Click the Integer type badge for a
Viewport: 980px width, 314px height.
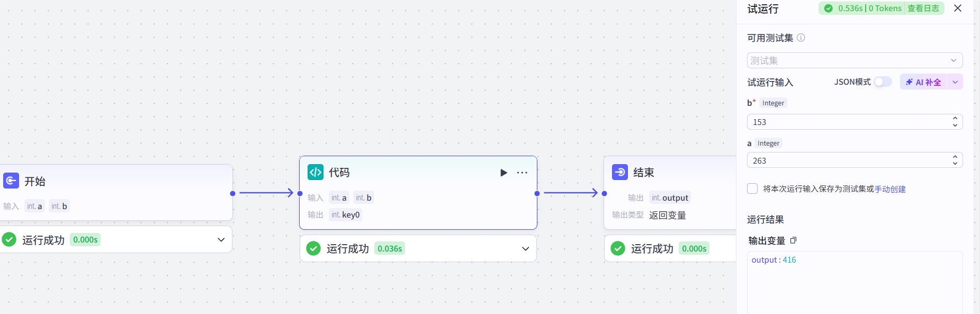(768, 143)
